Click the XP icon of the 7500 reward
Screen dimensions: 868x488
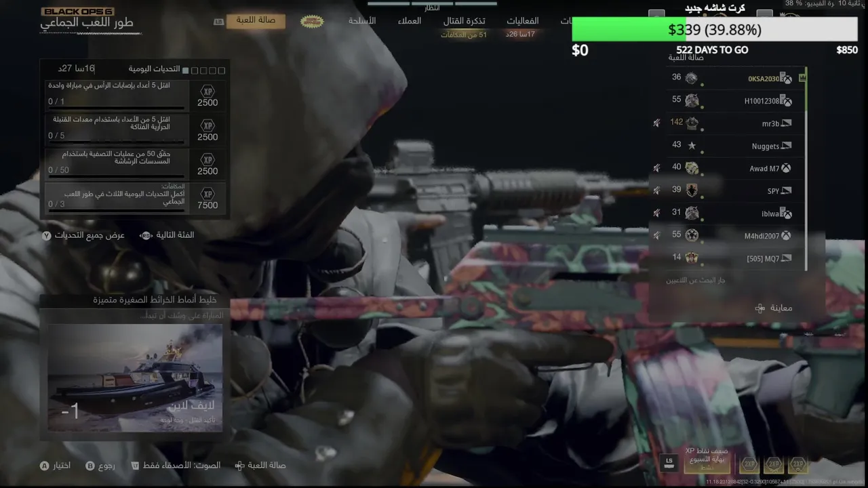(208, 193)
